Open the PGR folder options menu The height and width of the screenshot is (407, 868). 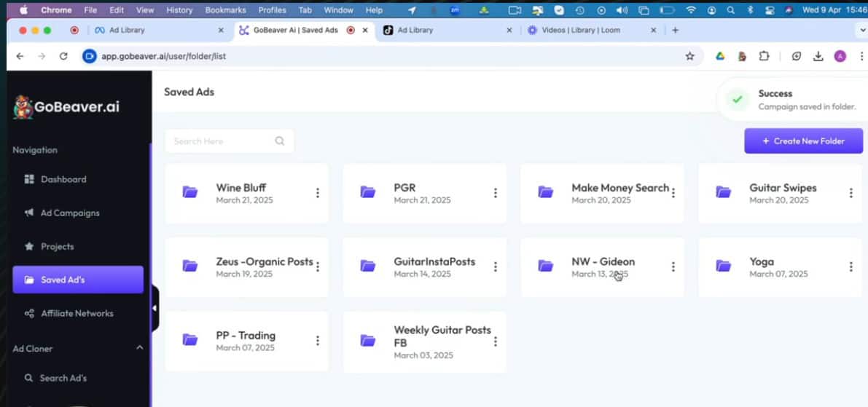point(495,193)
